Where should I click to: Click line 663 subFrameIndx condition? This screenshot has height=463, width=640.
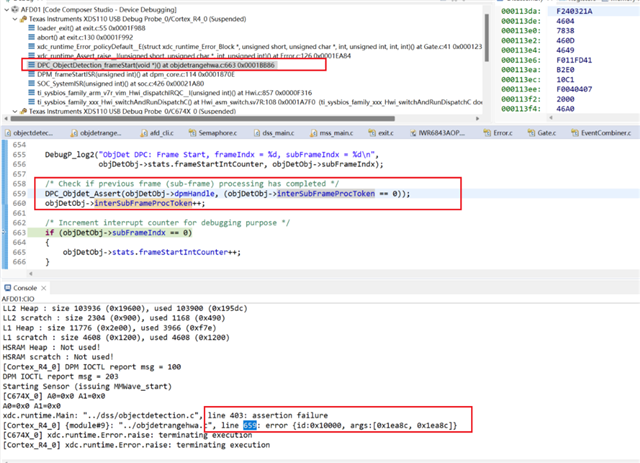118,233
